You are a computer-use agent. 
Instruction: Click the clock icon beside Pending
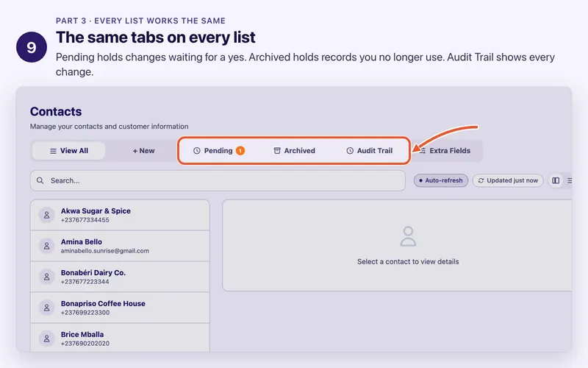click(196, 151)
